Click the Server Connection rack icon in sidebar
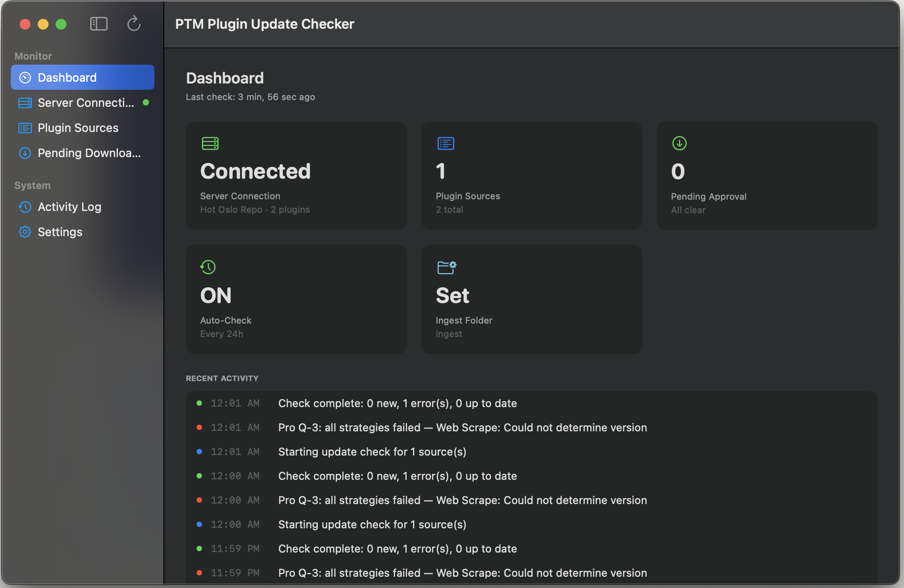 point(25,103)
